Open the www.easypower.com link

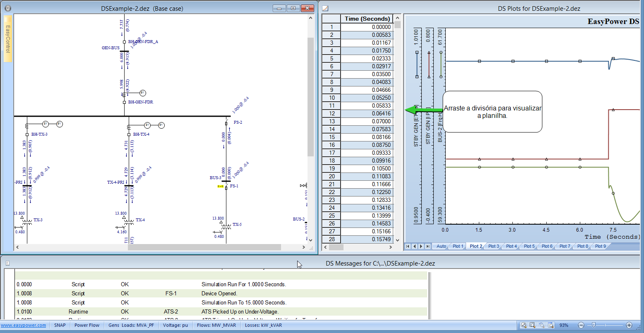(23, 325)
